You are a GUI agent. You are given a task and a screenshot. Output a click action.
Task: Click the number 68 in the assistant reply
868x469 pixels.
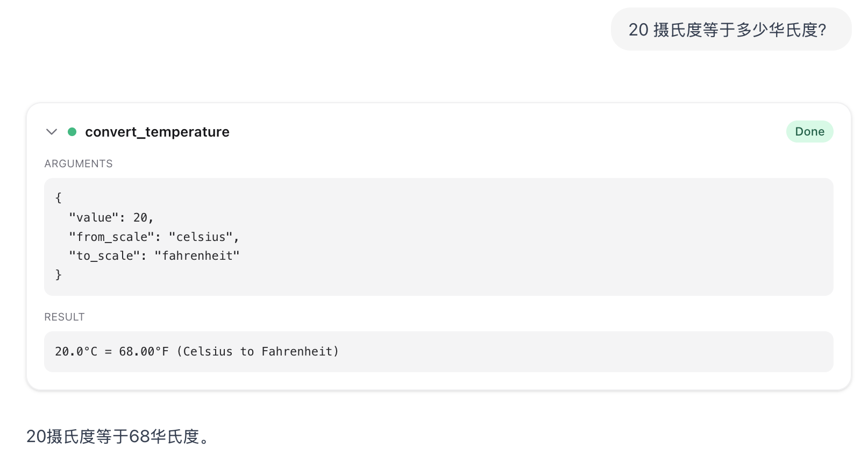[139, 436]
